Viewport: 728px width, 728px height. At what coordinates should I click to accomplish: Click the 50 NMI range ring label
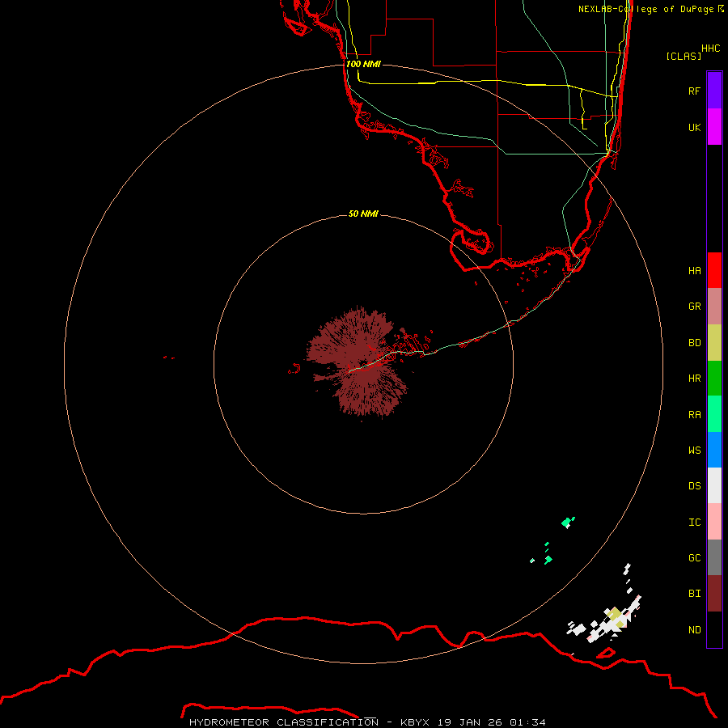[363, 214]
